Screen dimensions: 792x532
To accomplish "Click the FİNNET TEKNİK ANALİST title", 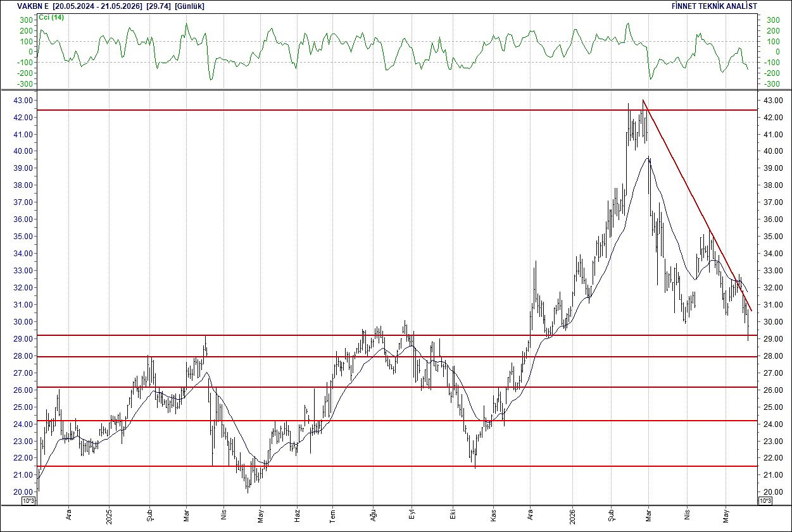I will coord(714,6).
